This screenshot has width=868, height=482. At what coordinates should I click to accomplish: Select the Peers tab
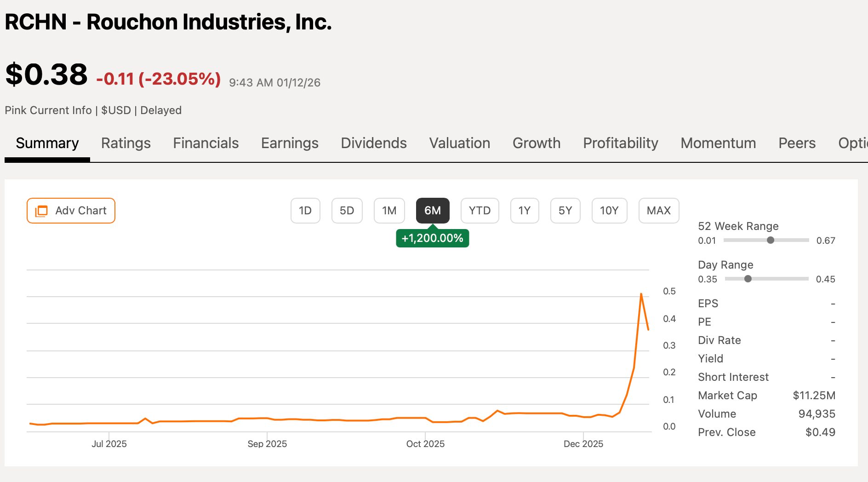pyautogui.click(x=797, y=143)
